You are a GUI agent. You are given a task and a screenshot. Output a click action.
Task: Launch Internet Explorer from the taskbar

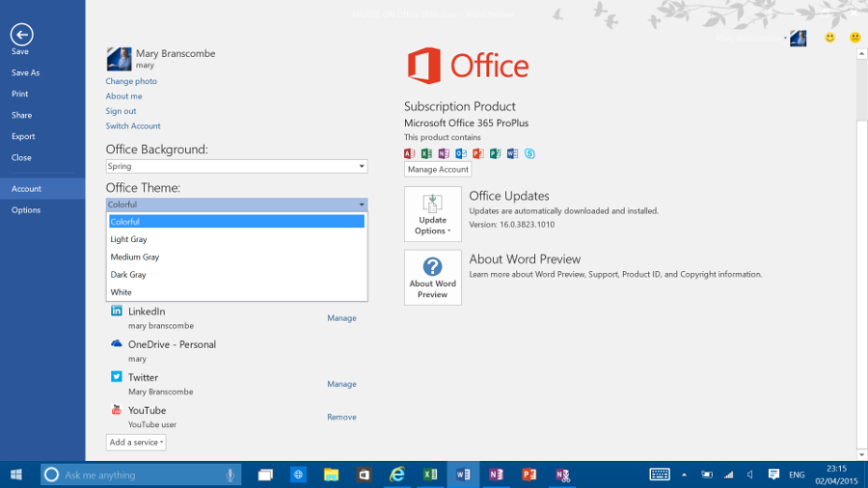[x=397, y=474]
